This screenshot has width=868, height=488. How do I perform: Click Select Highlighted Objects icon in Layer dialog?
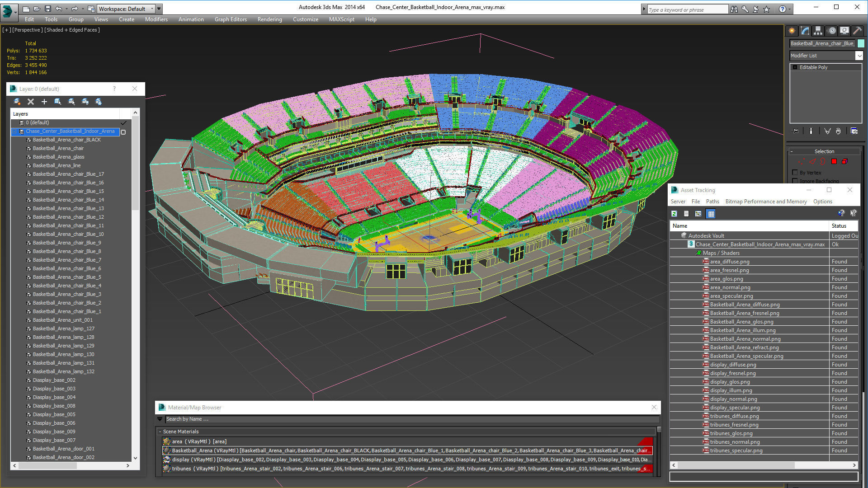58,102
